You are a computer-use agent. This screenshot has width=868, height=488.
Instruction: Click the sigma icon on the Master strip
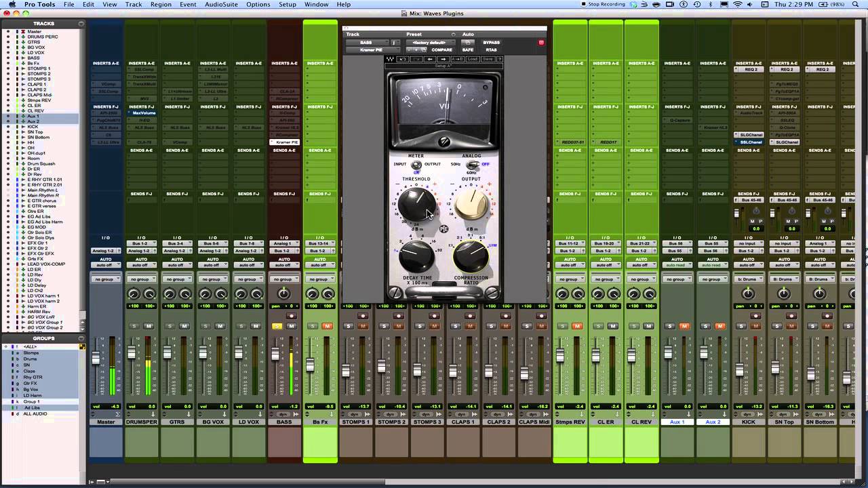(117, 413)
